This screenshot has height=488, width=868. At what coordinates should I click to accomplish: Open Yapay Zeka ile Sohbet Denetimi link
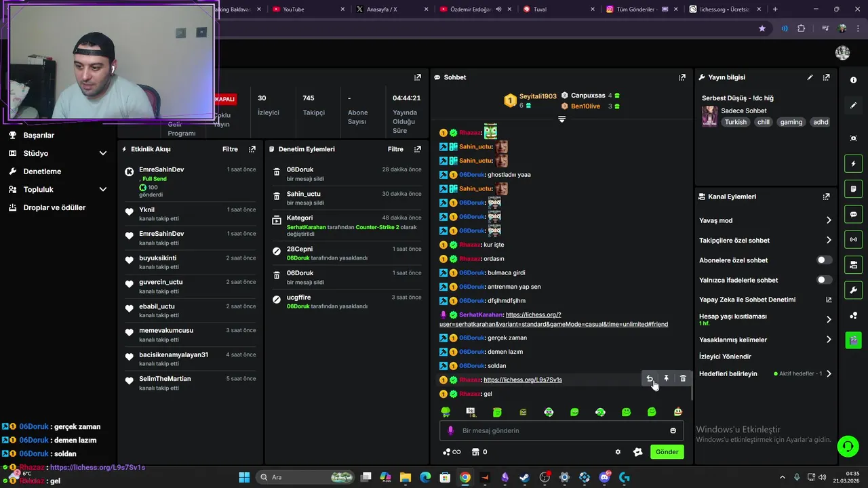pos(765,300)
